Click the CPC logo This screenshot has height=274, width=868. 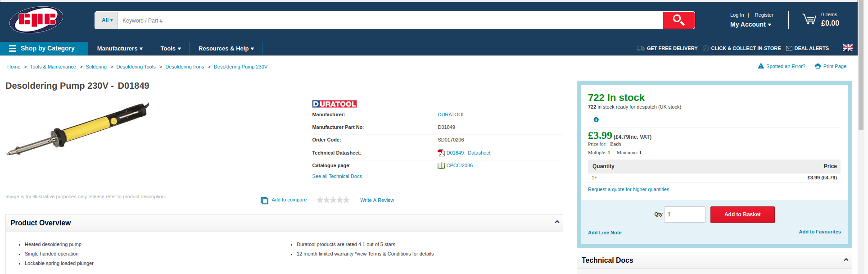point(36,20)
